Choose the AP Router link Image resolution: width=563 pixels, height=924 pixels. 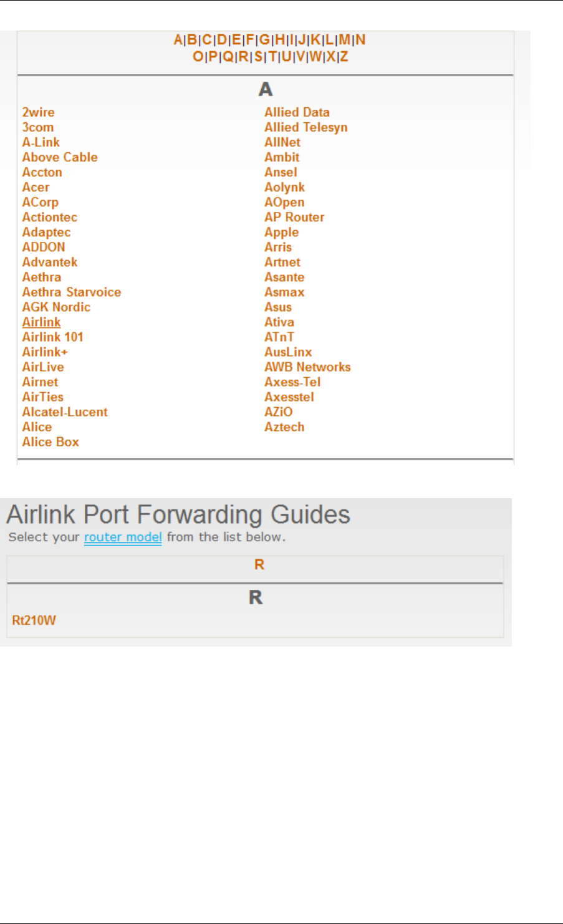tap(294, 218)
